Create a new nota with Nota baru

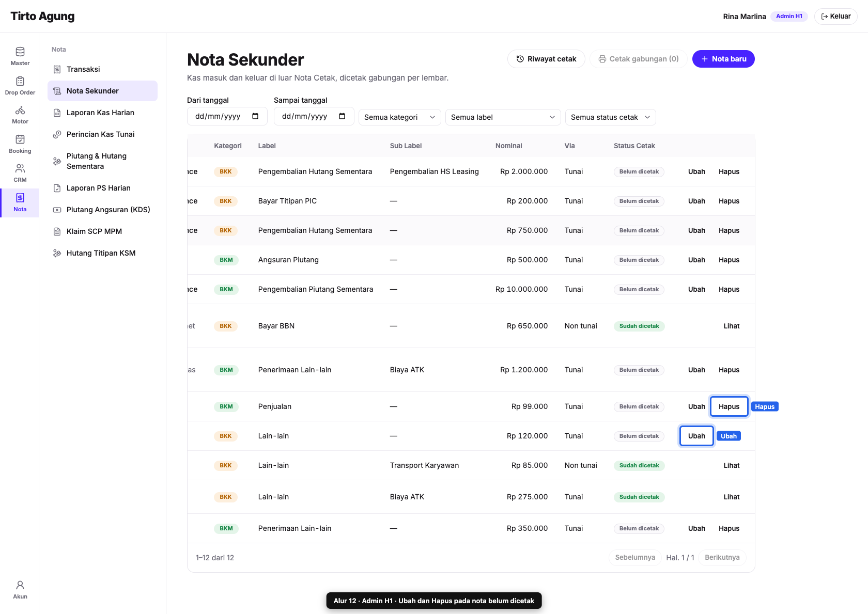pos(723,59)
